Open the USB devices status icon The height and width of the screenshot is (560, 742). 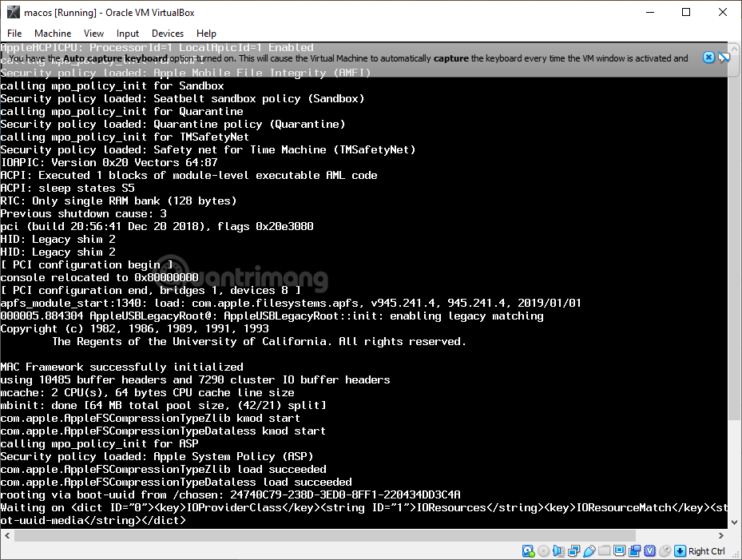coord(589,551)
